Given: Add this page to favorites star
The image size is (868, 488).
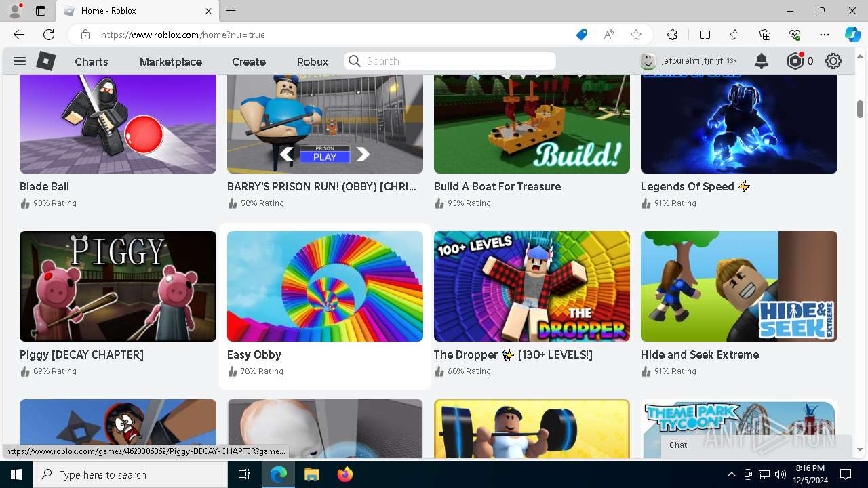Looking at the screenshot, I should click(636, 35).
